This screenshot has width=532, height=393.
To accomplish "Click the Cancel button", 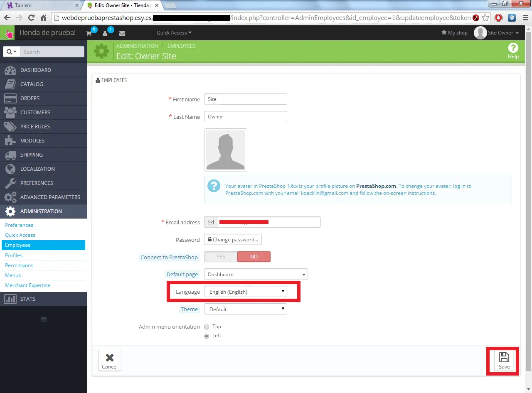I will pyautogui.click(x=110, y=360).
